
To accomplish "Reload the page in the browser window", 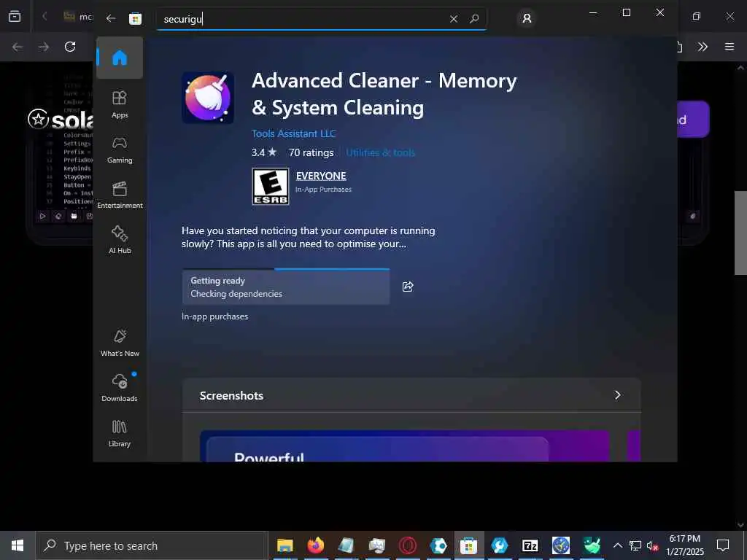I will click(x=70, y=47).
